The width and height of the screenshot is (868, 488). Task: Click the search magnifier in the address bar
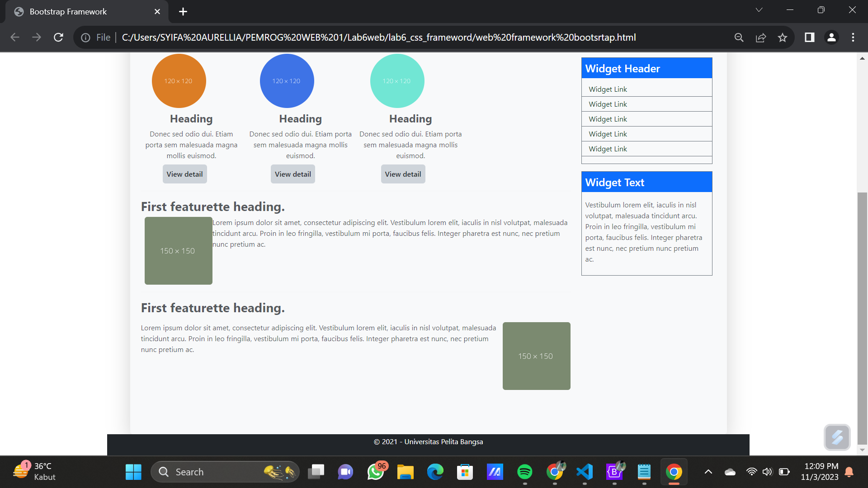739,38
